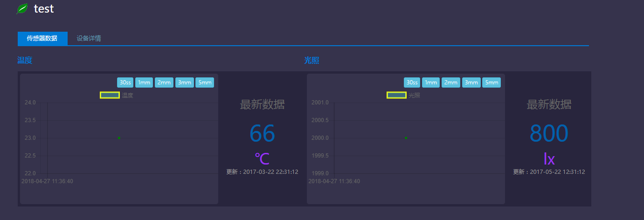The height and width of the screenshot is (220, 644).
Task: Toggle the 温度 legend color box
Action: pyautogui.click(x=110, y=95)
